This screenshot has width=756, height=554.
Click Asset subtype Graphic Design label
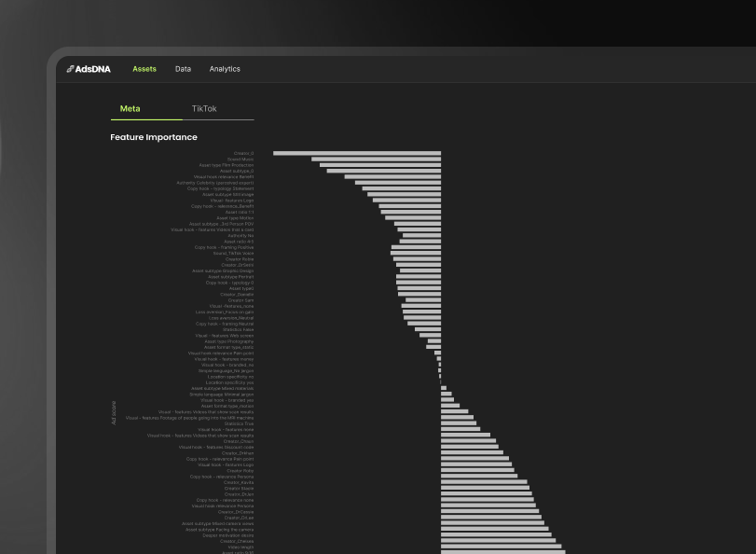pyautogui.click(x=223, y=271)
